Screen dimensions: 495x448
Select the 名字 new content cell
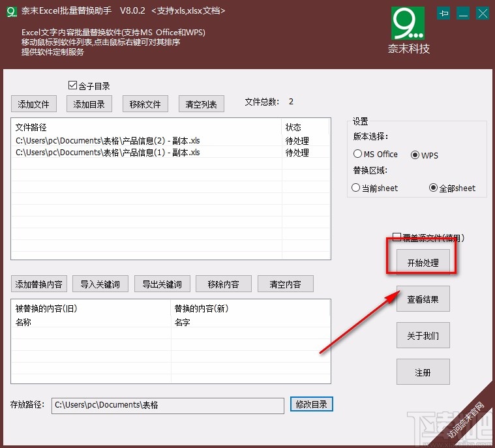point(182,322)
